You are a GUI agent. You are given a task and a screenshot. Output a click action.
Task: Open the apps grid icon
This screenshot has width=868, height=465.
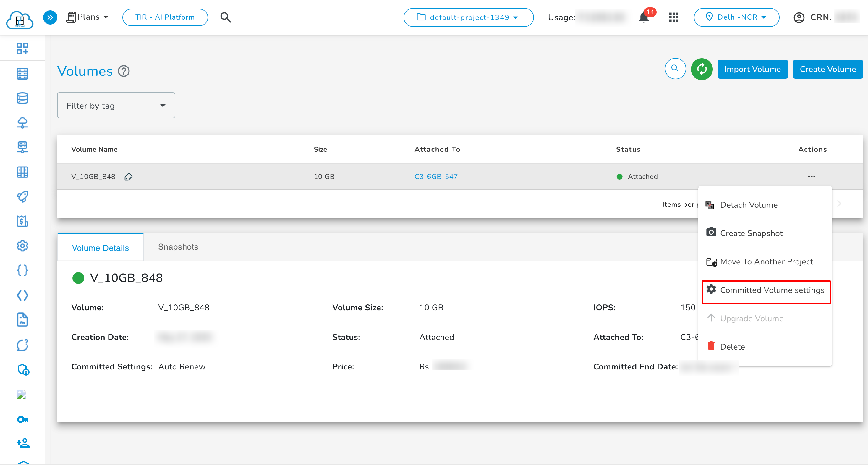click(673, 17)
